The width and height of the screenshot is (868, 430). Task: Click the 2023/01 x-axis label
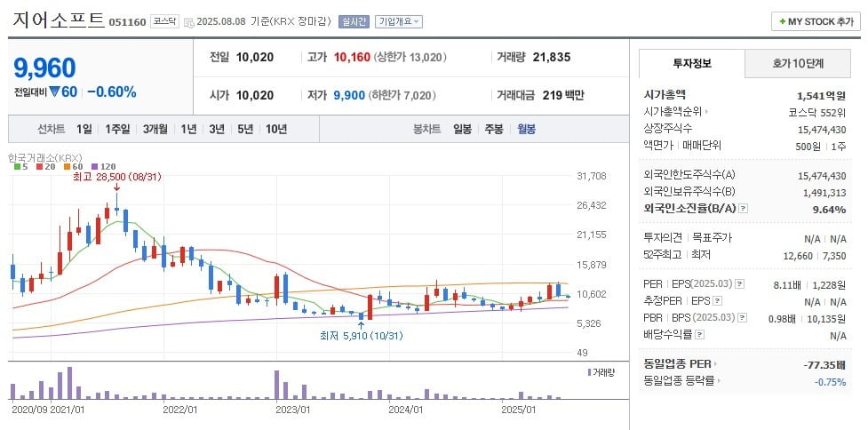coord(294,410)
